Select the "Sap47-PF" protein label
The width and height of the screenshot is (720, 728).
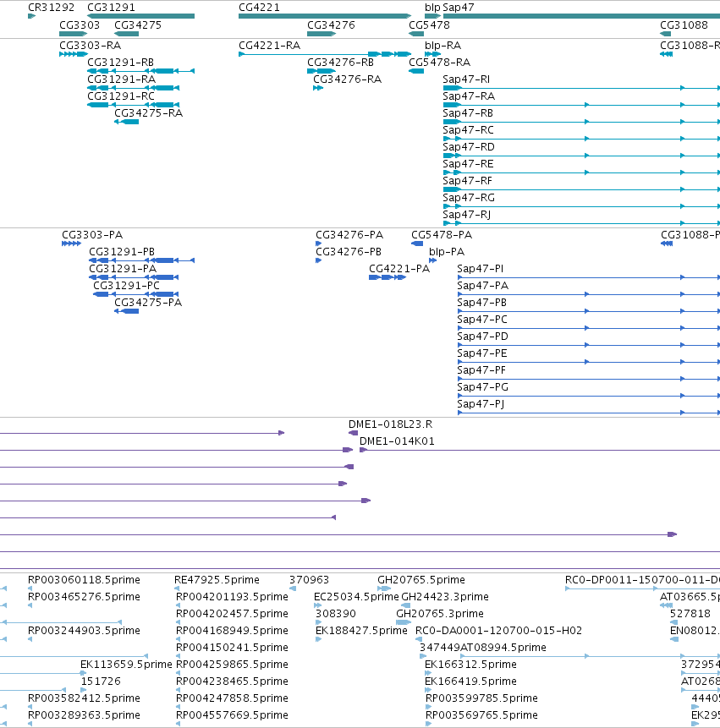tap(481, 370)
